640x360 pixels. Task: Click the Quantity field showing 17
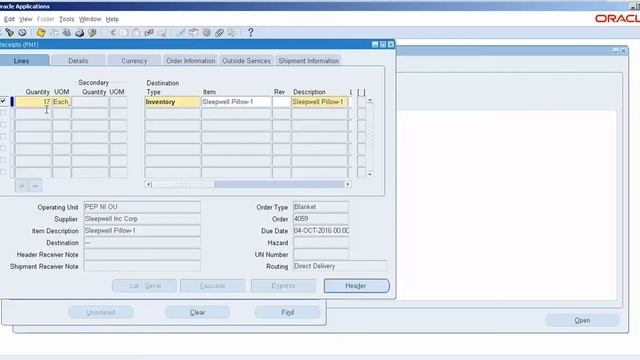33,102
